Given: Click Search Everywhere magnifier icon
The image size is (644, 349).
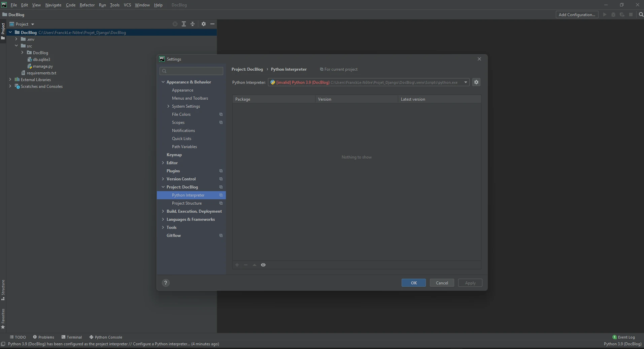Looking at the screenshot, I should (x=641, y=14).
